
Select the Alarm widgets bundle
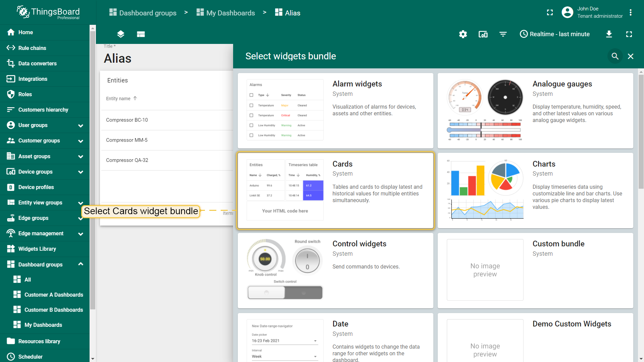click(x=335, y=111)
